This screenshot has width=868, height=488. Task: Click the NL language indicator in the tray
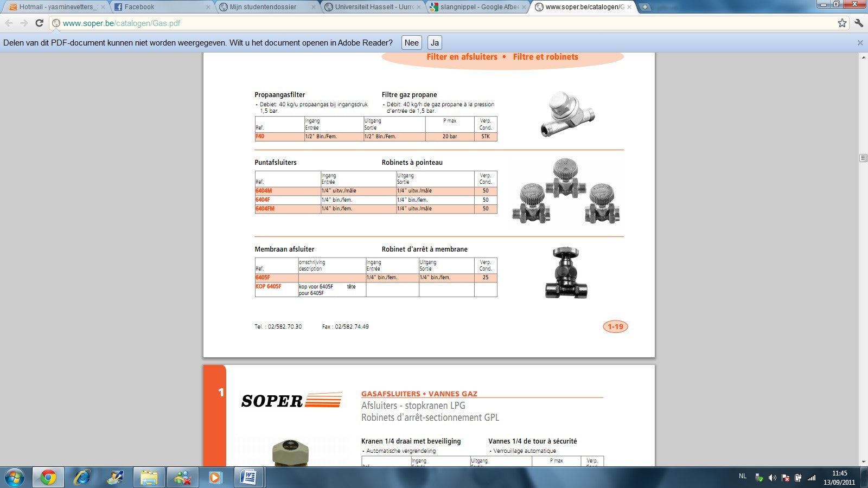click(743, 476)
